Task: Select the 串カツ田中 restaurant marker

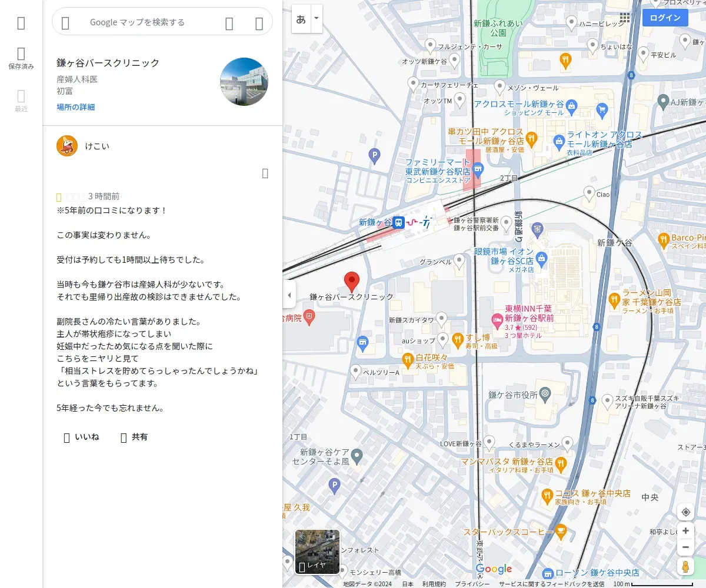Action: tap(532, 138)
